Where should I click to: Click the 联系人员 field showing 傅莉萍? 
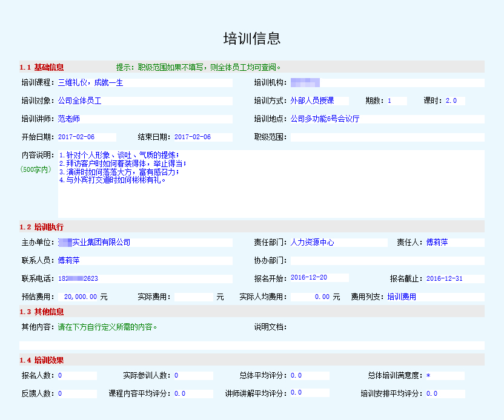pos(145,260)
